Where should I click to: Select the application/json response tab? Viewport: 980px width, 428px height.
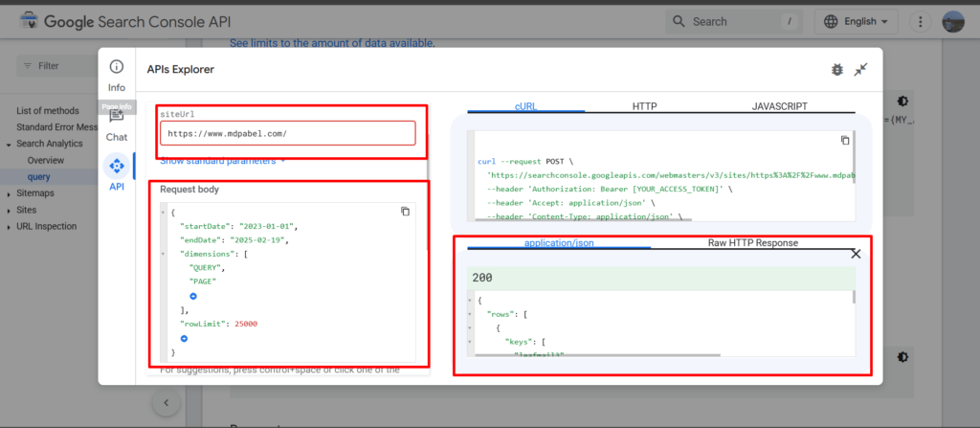coord(559,243)
